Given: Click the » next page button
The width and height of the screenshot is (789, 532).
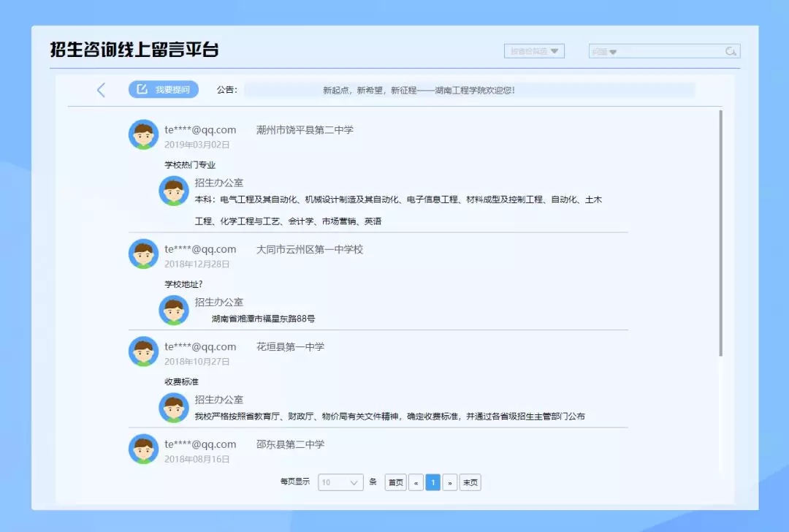Looking at the screenshot, I should coord(450,482).
